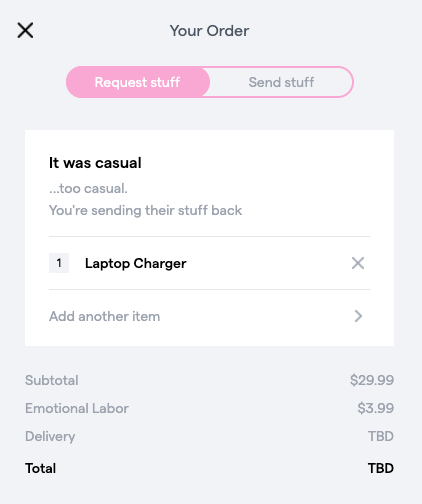422x504 pixels.
Task: Click Add another item text
Action: pos(104,316)
